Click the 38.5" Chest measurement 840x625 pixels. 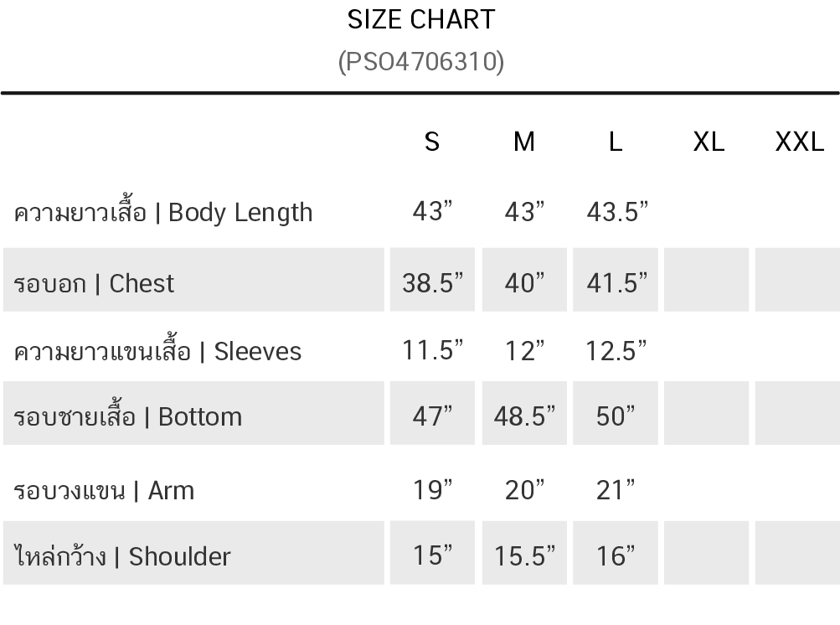432,283
